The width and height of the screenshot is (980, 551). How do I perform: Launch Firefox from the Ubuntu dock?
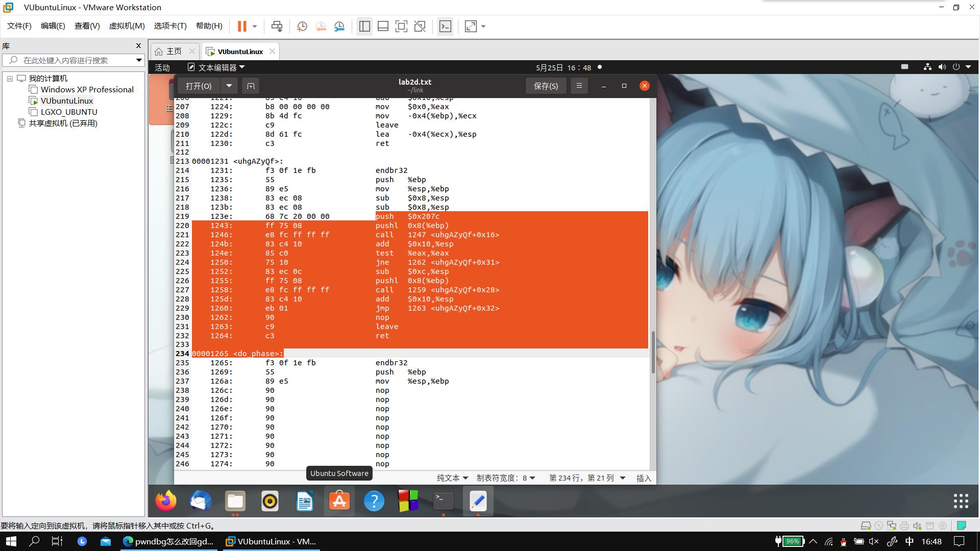(166, 501)
